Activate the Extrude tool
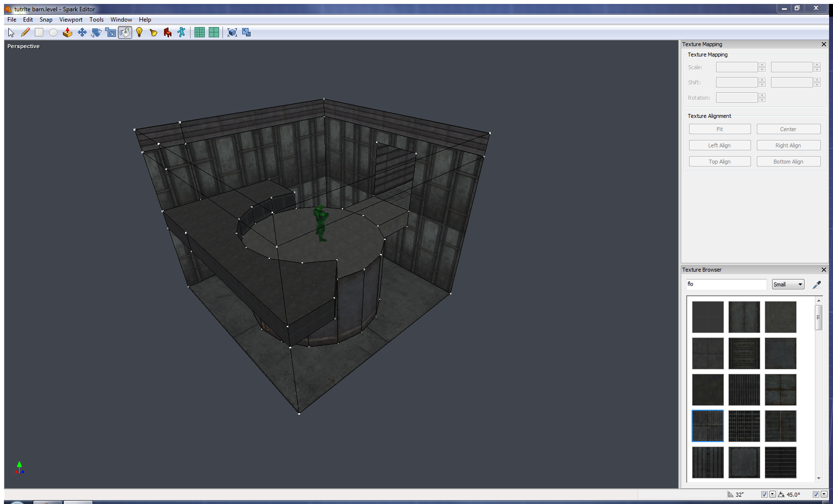This screenshot has height=504, width=833. pyautogui.click(x=67, y=32)
